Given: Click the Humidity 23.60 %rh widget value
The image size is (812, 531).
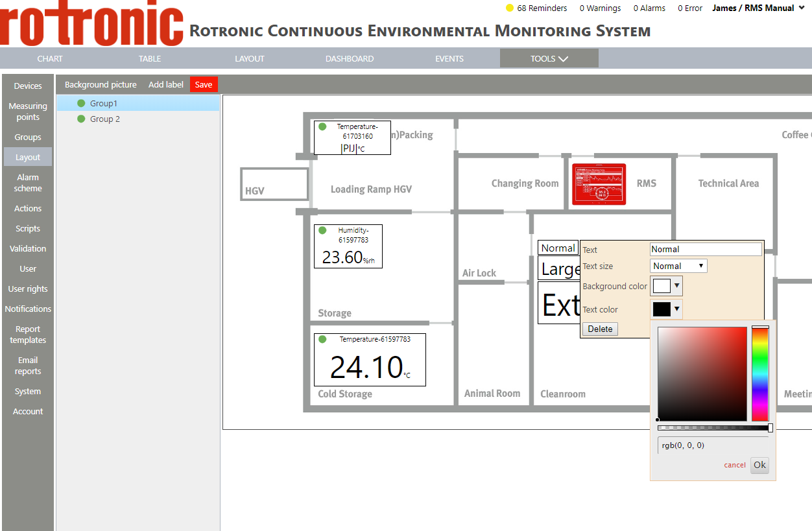Looking at the screenshot, I should (348, 258).
